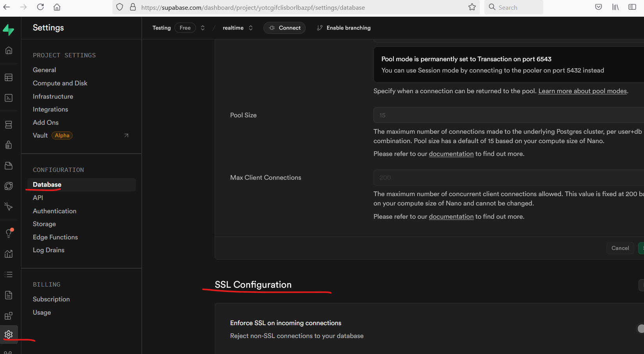Screen dimensions: 644x354
Task: Click 'Enforce SSL on incoming connections' label
Action: point(286,323)
